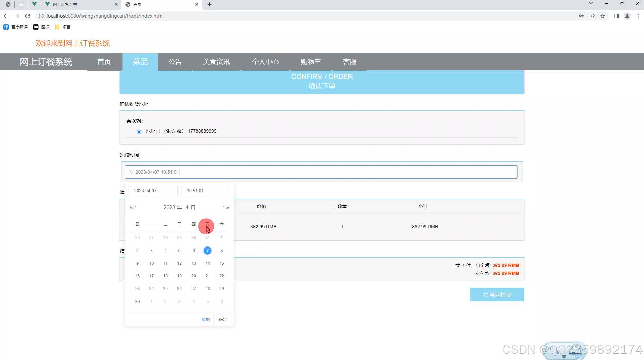This screenshot has height=360, width=644.
Task: Select April 30 in calendar
Action: tap(137, 302)
